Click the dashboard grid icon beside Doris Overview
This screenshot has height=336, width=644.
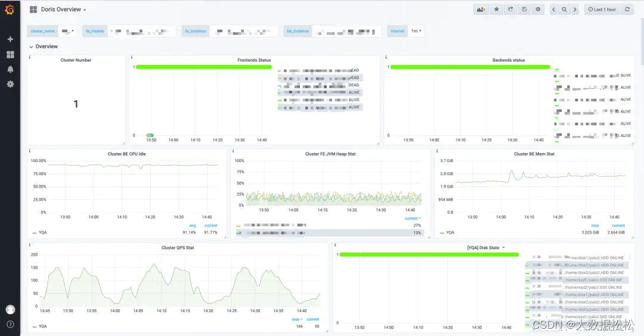[x=33, y=10]
